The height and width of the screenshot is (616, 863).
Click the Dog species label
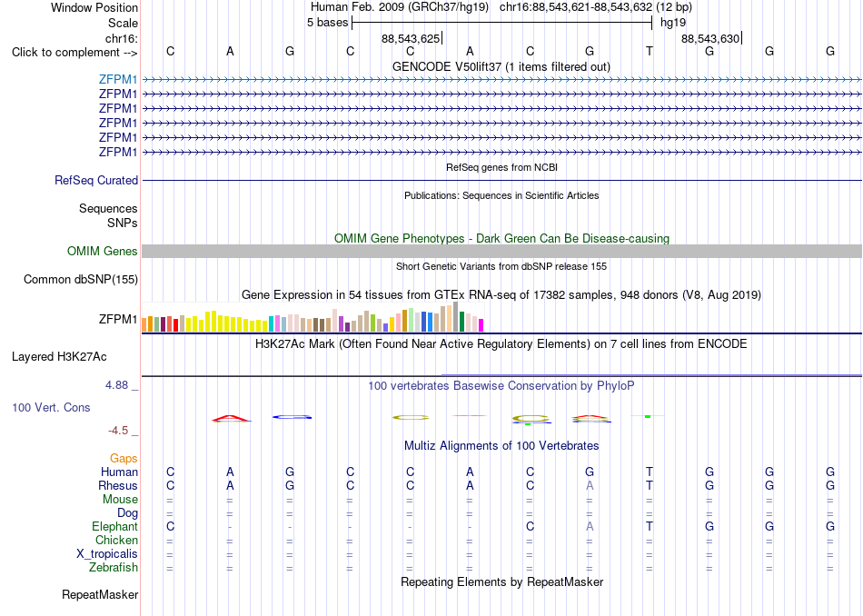pos(127,513)
